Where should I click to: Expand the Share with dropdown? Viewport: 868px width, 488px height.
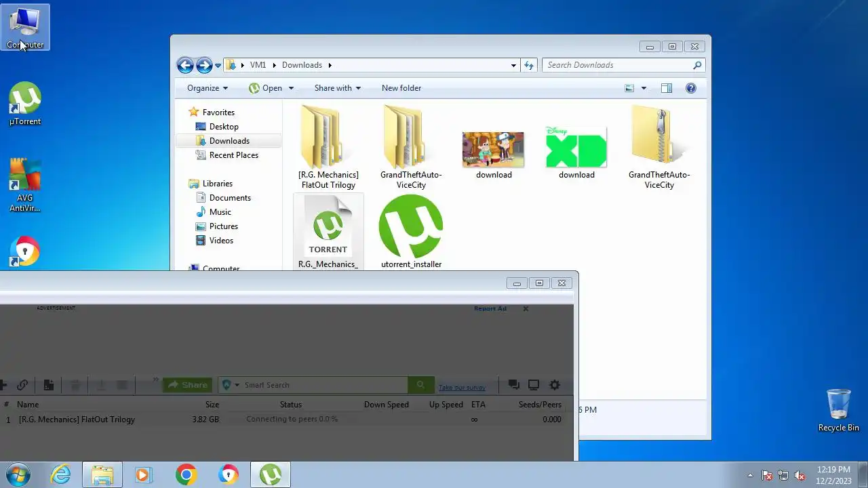(338, 88)
